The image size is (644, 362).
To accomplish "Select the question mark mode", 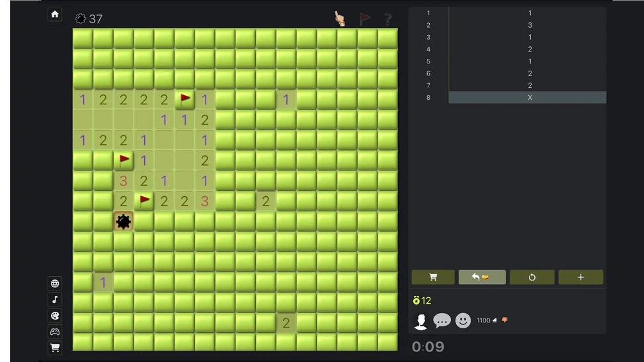I will click(388, 19).
